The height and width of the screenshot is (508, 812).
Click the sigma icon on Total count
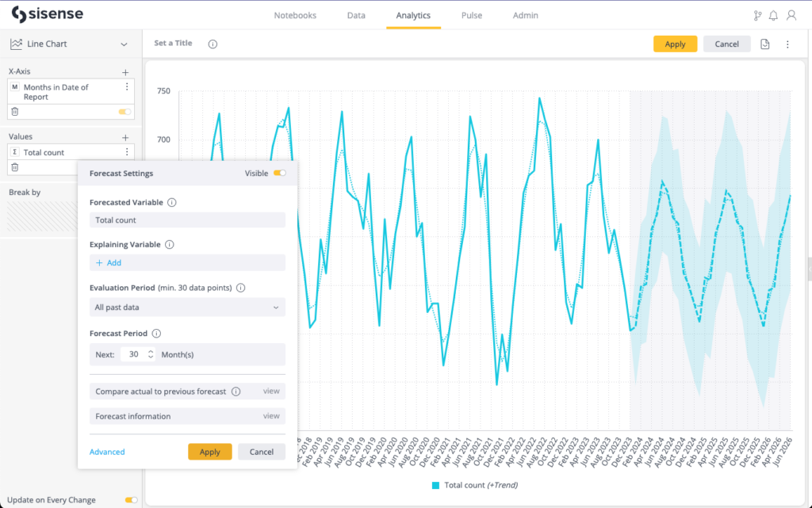coord(15,152)
